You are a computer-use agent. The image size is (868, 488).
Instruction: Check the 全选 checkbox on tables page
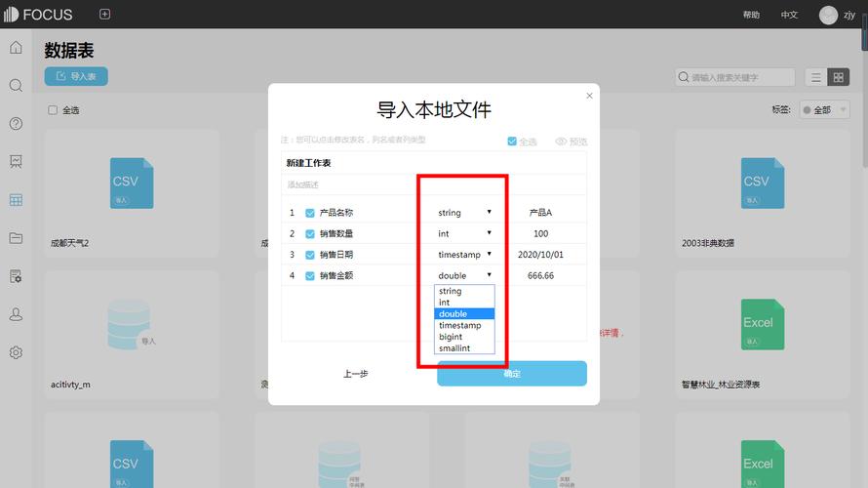tap(53, 110)
